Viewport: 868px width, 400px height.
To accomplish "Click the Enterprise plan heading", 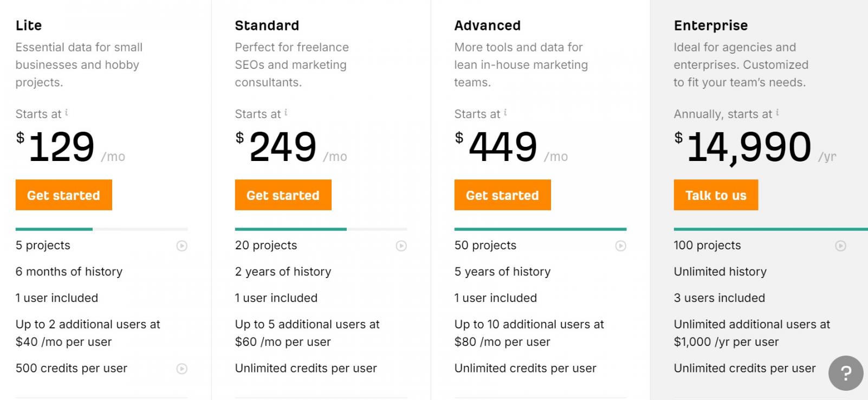I will point(711,25).
